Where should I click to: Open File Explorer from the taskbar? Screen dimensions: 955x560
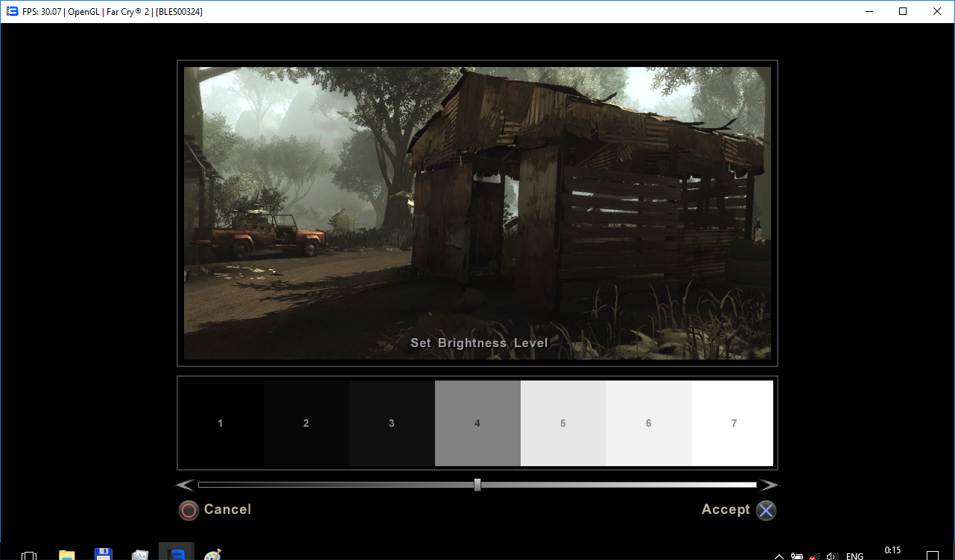(67, 554)
